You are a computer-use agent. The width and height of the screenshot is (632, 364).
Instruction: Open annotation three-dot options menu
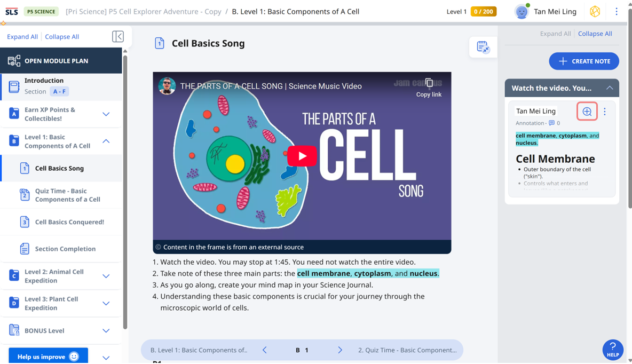coord(605,112)
